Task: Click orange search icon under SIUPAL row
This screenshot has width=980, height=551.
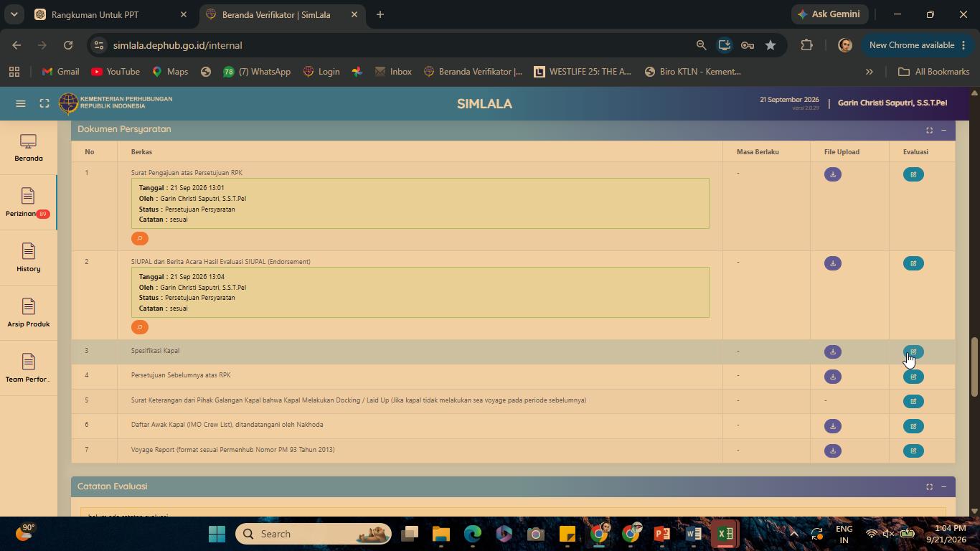Action: 140,327
